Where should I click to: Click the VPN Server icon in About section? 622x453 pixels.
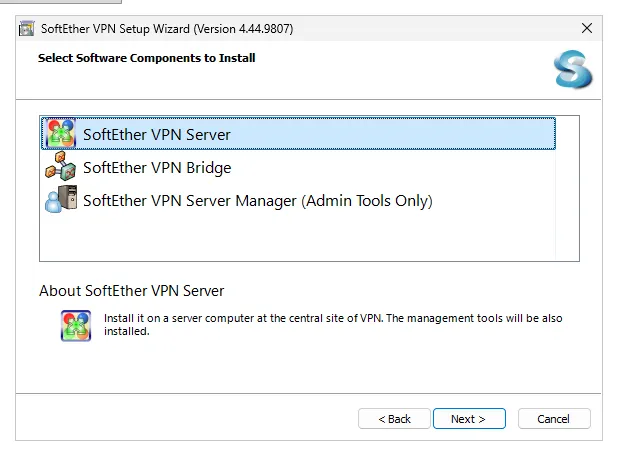(x=76, y=325)
